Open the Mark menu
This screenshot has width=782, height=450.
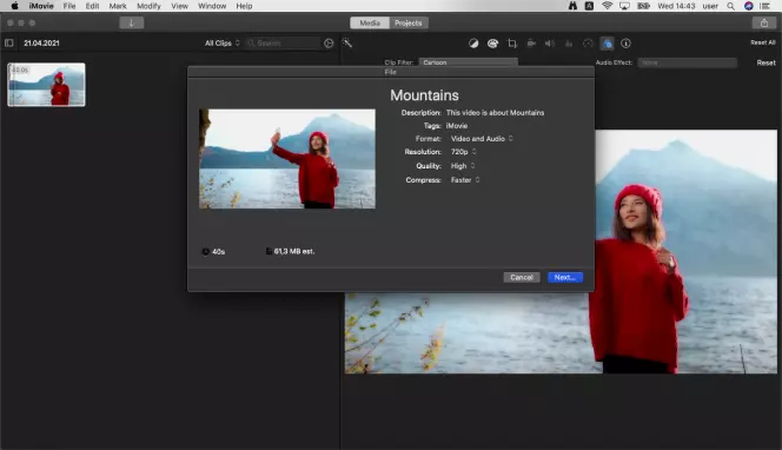coord(118,6)
